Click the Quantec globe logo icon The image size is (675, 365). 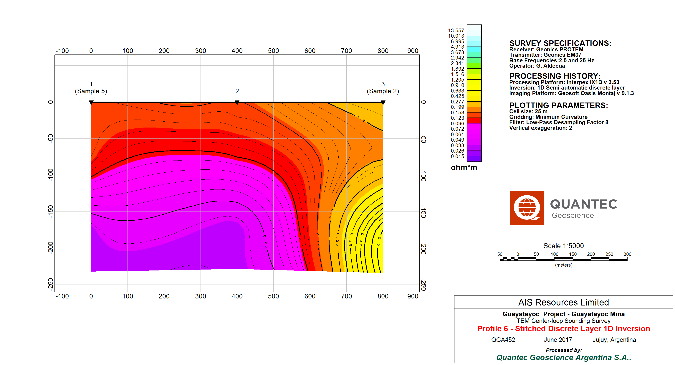[x=527, y=208]
